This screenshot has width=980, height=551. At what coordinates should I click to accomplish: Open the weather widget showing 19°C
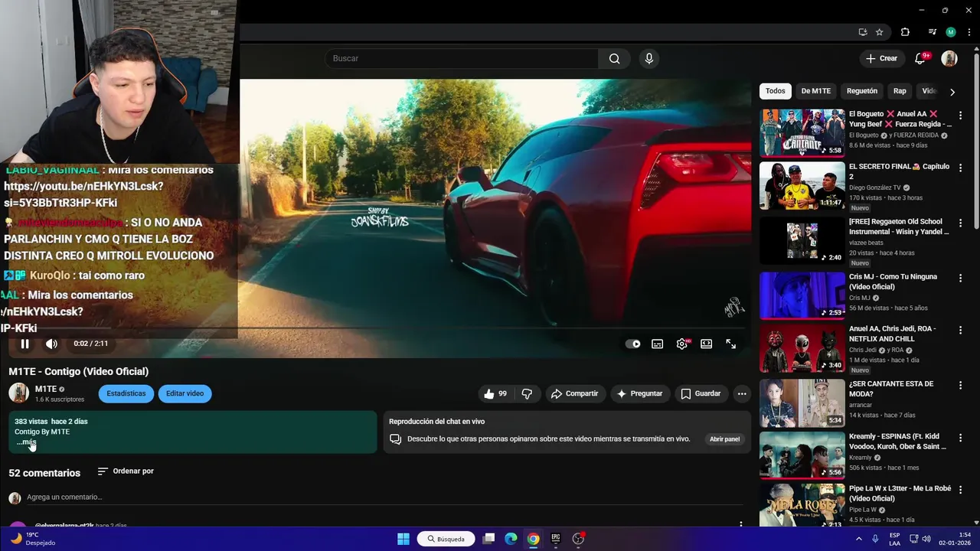pos(32,539)
